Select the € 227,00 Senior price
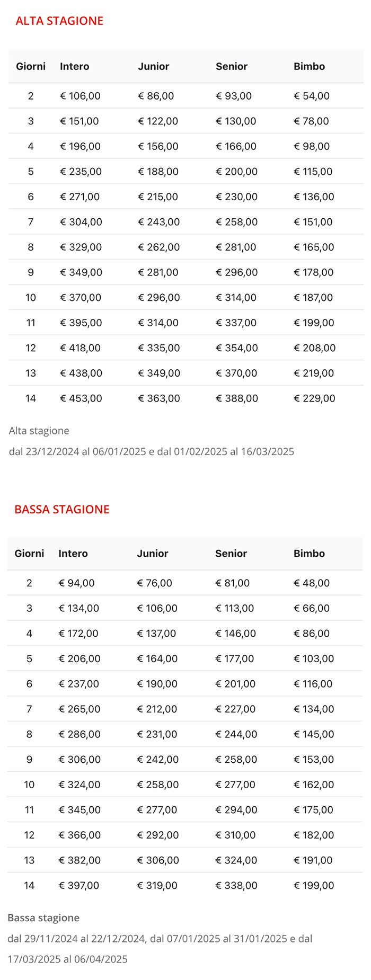 [x=235, y=709]
